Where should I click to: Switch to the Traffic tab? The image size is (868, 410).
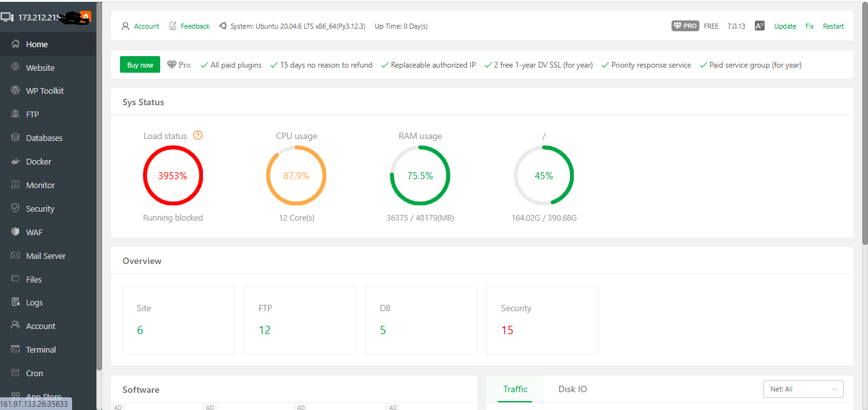515,389
